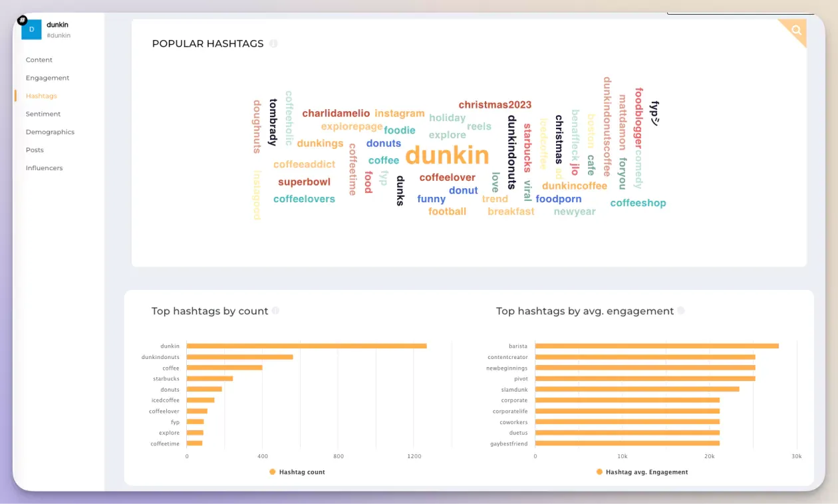Click the funny hashtag word
Image resolution: width=838 pixels, height=504 pixels.
coord(431,199)
